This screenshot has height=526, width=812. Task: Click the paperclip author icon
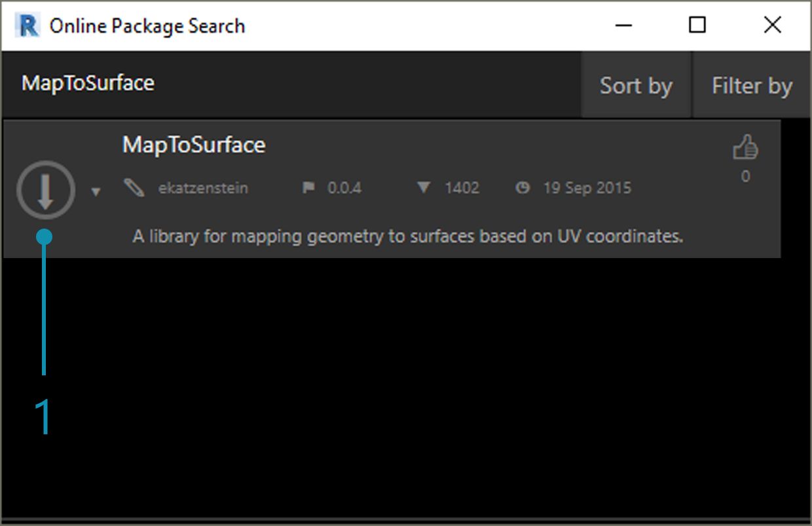[x=134, y=188]
